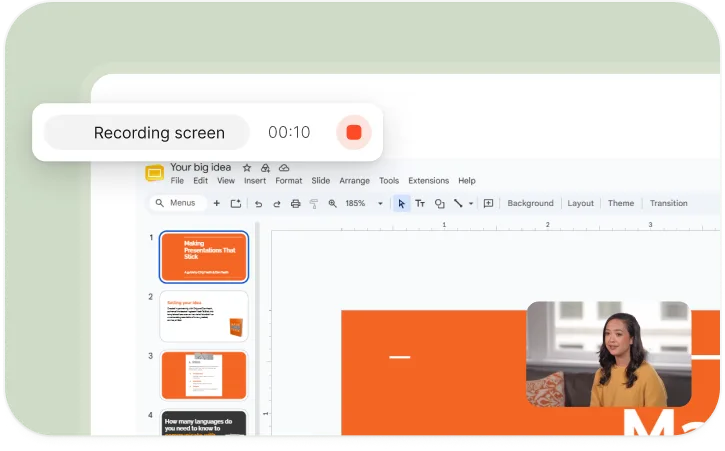
Task: Select slide 1 thumbnail in filmstrip
Action: pos(203,257)
